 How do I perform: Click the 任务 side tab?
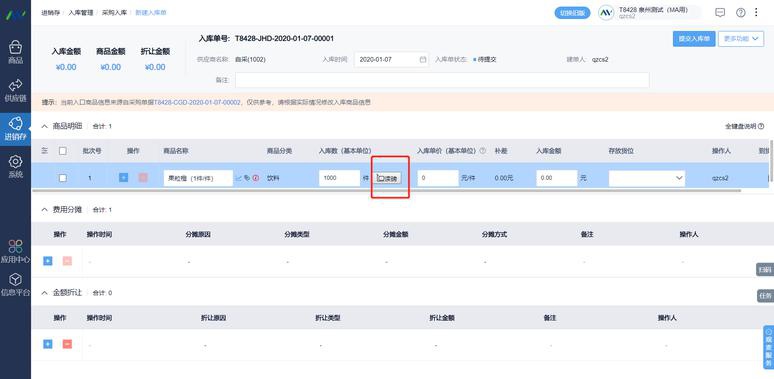tap(765, 296)
